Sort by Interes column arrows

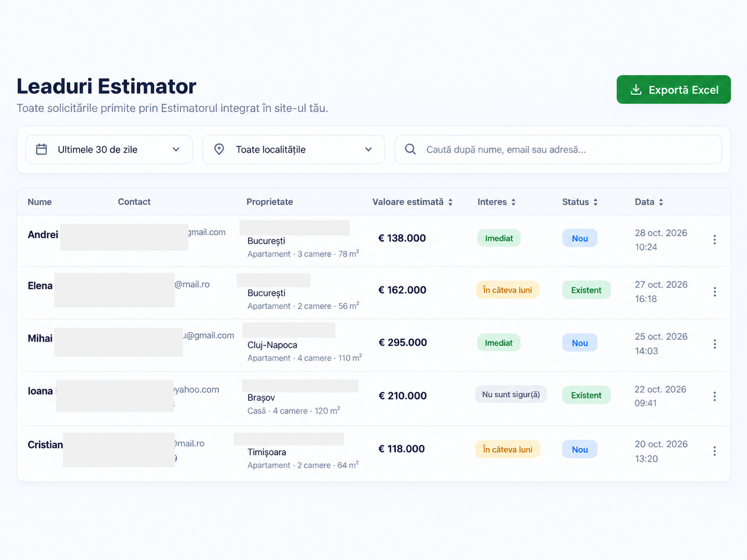click(513, 202)
